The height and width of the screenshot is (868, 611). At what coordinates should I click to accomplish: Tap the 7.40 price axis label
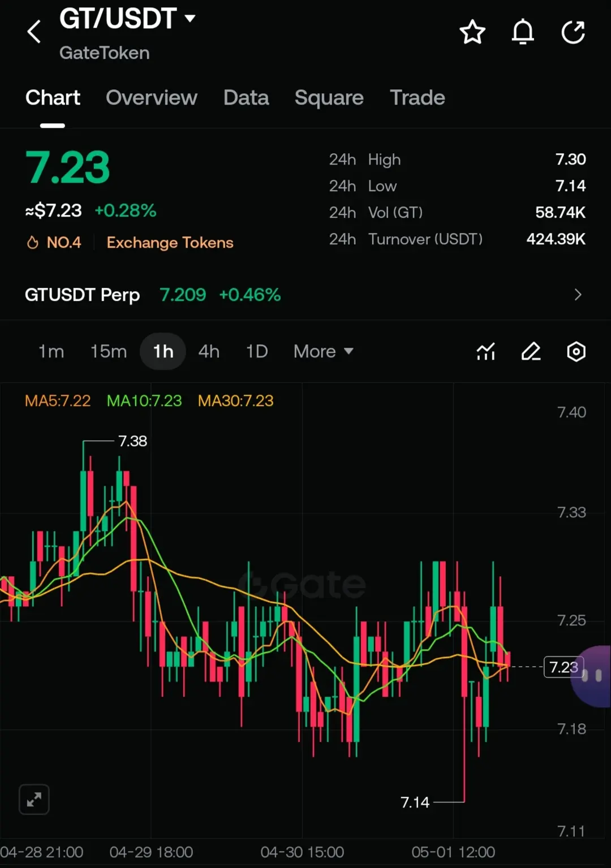click(571, 412)
